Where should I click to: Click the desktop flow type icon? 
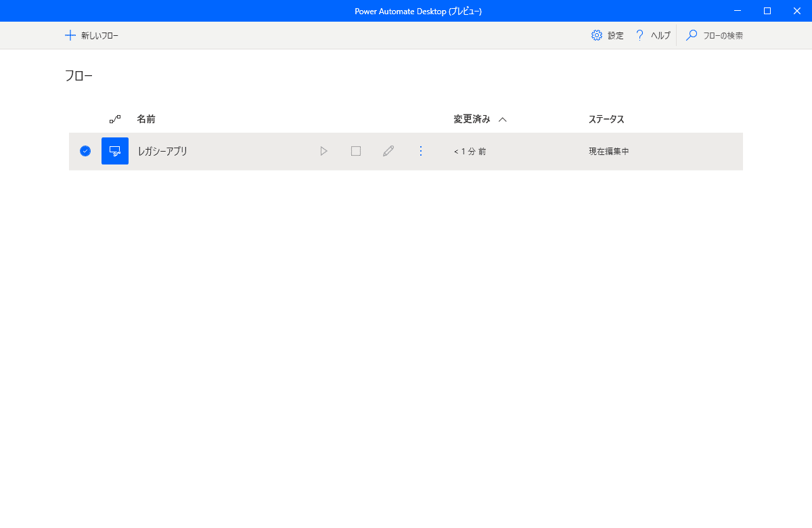[115, 151]
